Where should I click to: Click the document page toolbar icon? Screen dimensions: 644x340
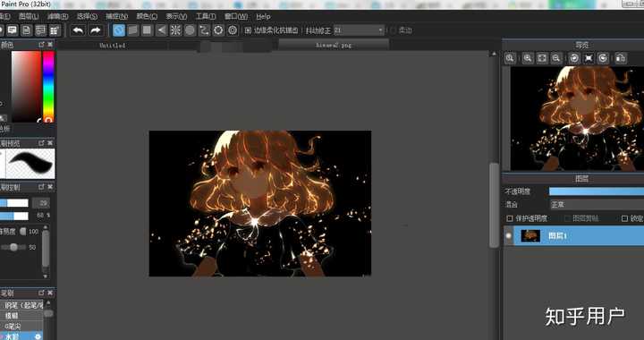(x=26, y=30)
